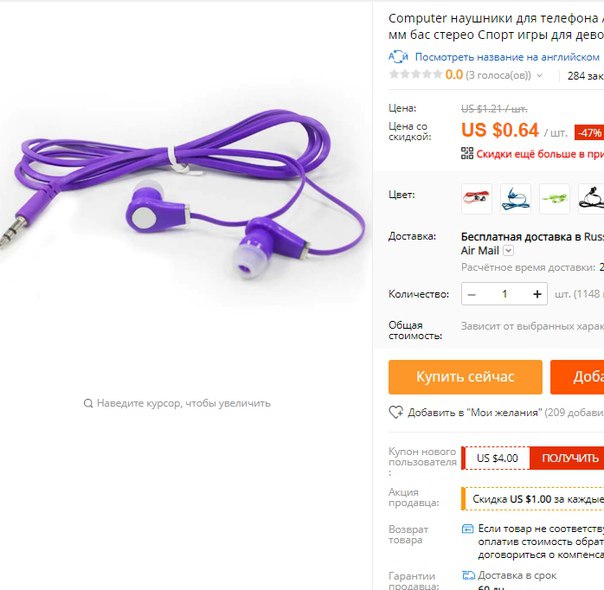Click the purple earphones product image
Screen dimensions: 604x590
point(181,195)
